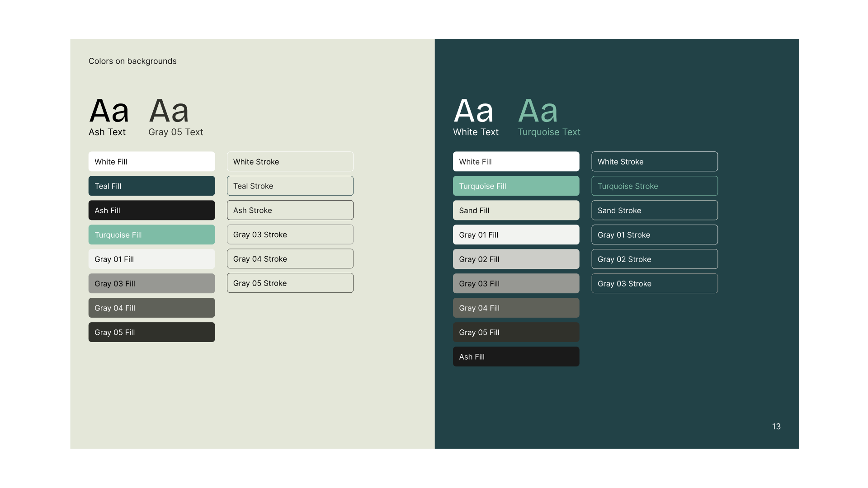Select Gray 01 Fill on the sand panel

(x=151, y=259)
